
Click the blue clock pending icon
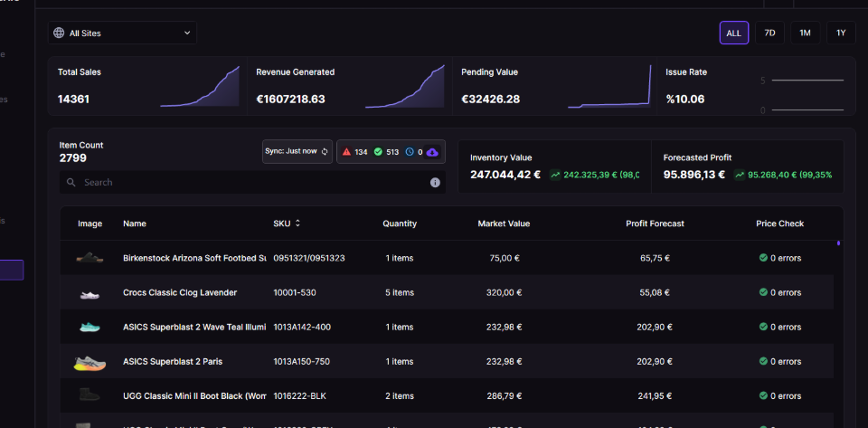tap(410, 152)
